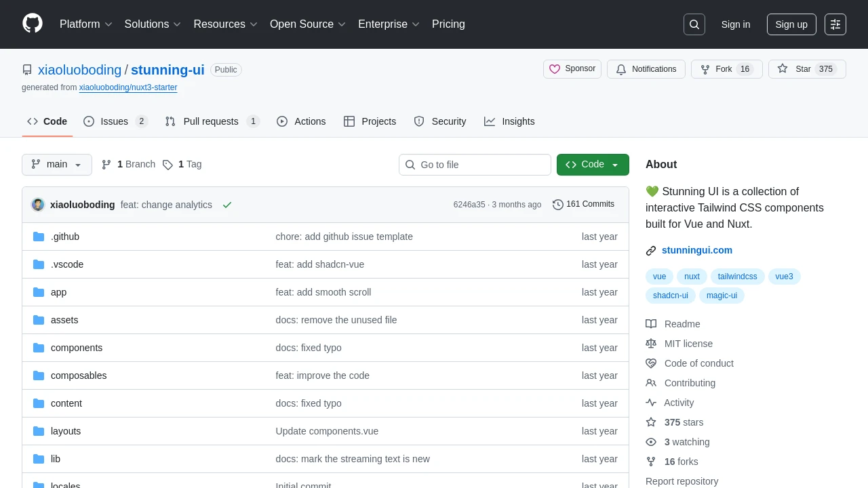
Task: Open the green Code dropdown
Action: (x=593, y=165)
